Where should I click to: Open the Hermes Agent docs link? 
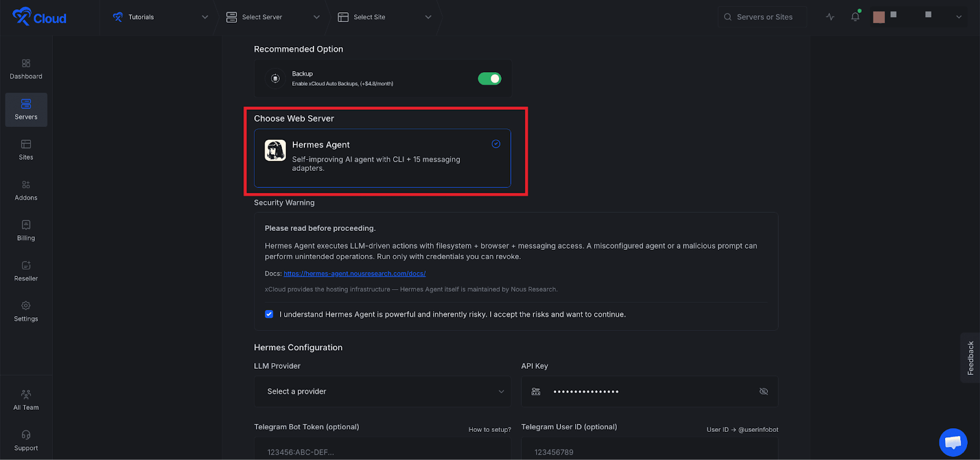(355, 274)
